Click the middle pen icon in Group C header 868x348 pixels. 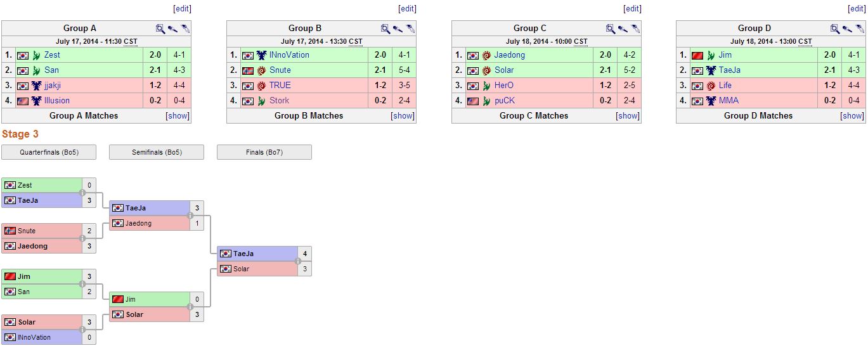coord(623,29)
